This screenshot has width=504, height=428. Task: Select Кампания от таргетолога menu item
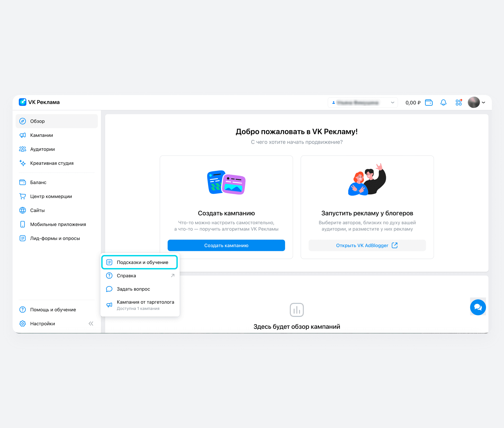(x=140, y=305)
